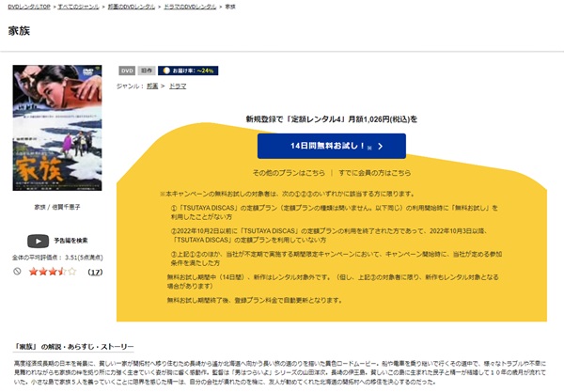
Task: Click 予告編を検索 text link
Action: 70,241
